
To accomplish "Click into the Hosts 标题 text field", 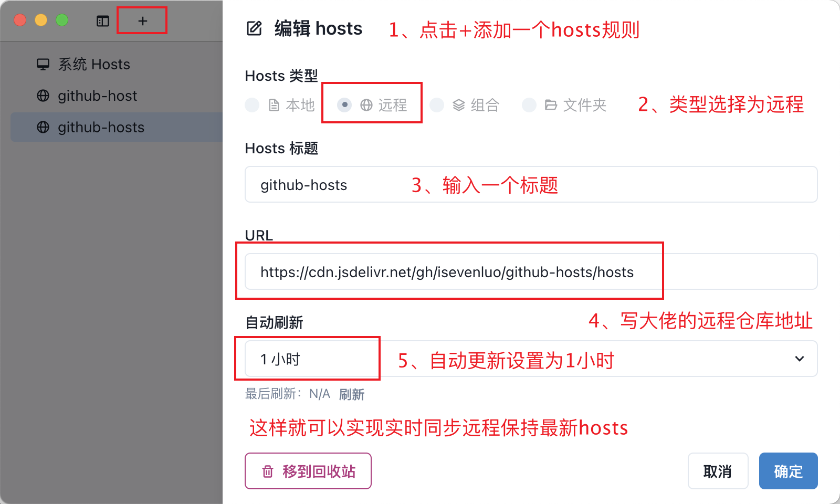I will click(x=530, y=184).
